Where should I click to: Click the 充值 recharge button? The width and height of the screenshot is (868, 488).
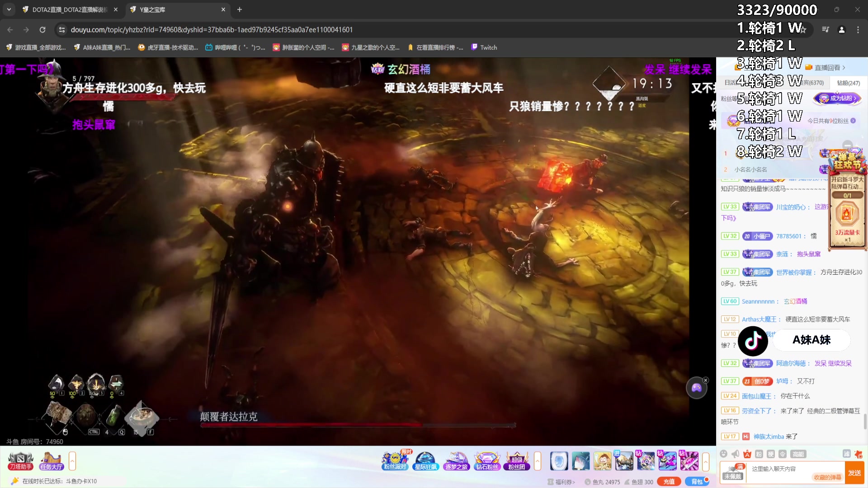[x=670, y=482]
